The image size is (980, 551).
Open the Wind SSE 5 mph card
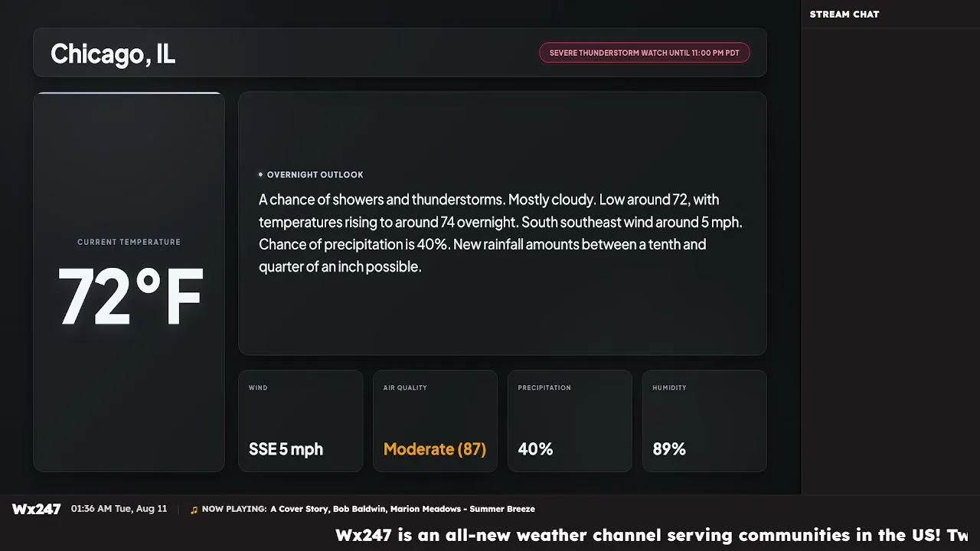(300, 421)
